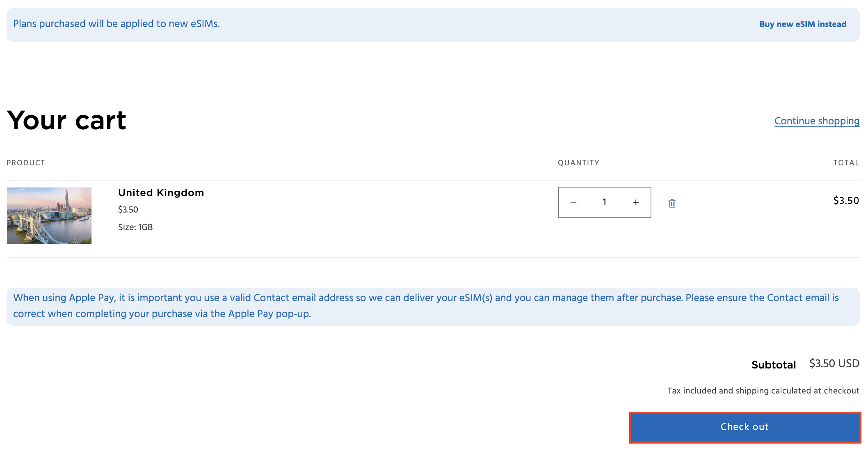This screenshot has height=453, width=868.
Task: Click the Tower Bridge product thumbnail
Action: 49,215
